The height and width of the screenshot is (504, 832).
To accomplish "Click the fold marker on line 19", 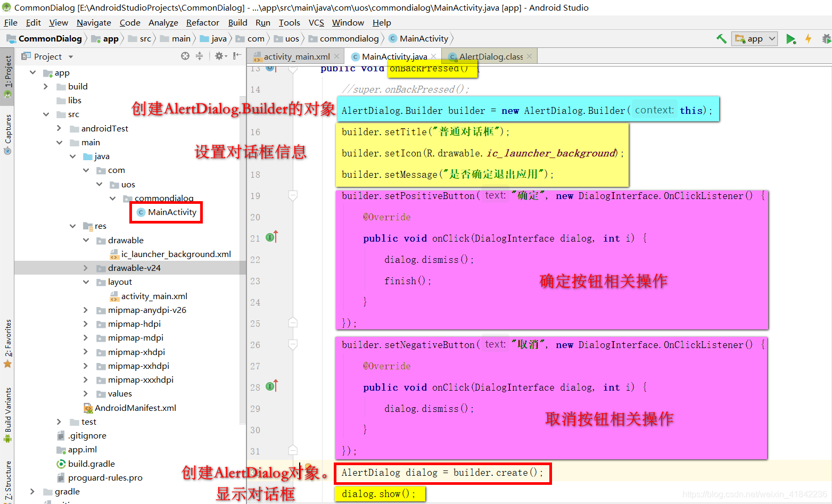I will point(293,195).
